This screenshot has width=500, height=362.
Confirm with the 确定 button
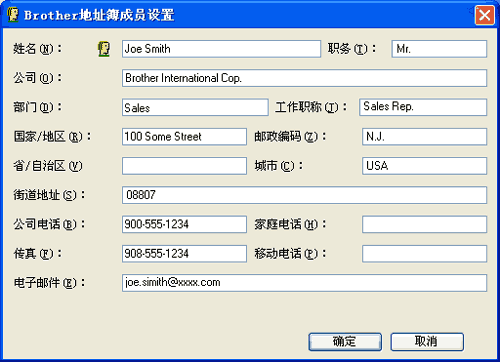tap(345, 342)
